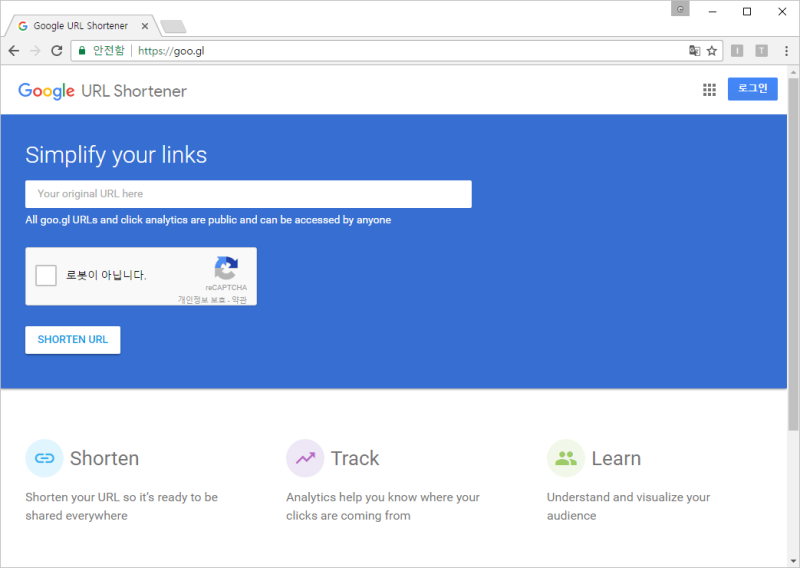
Task: Click the scrollbar up arrow
Action: click(793, 72)
